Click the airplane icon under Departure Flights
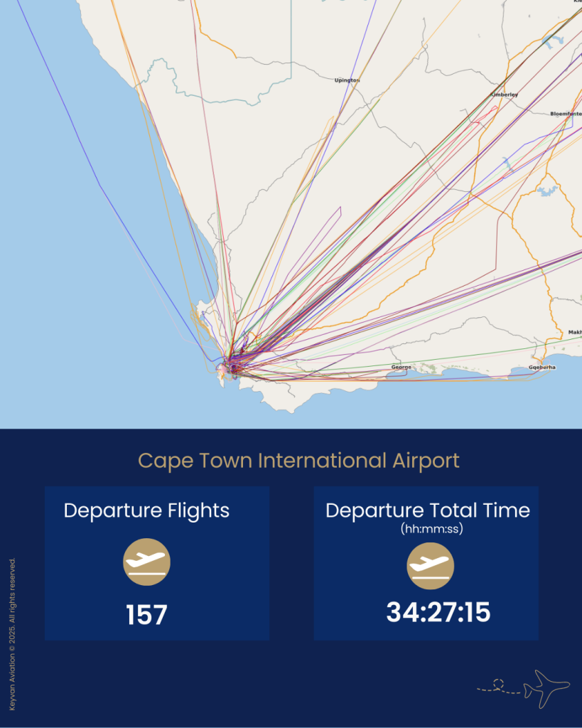 146,562
